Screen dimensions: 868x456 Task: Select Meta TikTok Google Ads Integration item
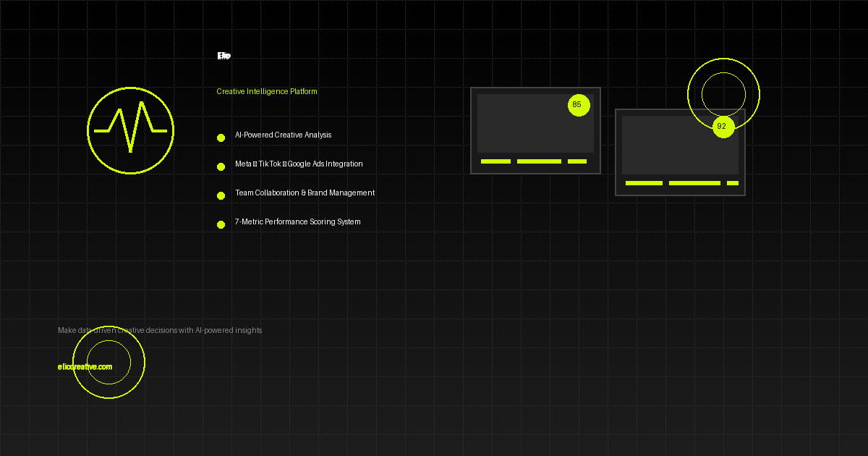click(x=299, y=164)
